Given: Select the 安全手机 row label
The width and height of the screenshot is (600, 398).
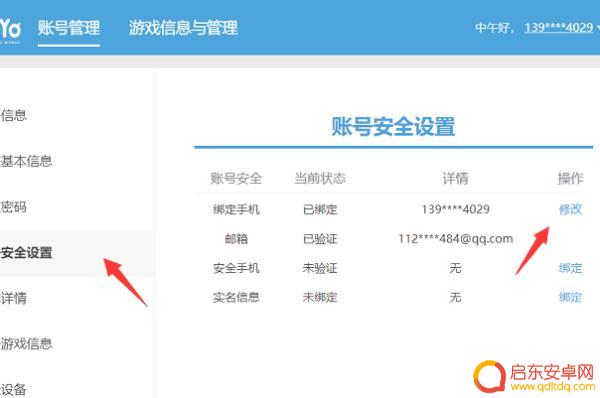Looking at the screenshot, I should tap(236, 268).
